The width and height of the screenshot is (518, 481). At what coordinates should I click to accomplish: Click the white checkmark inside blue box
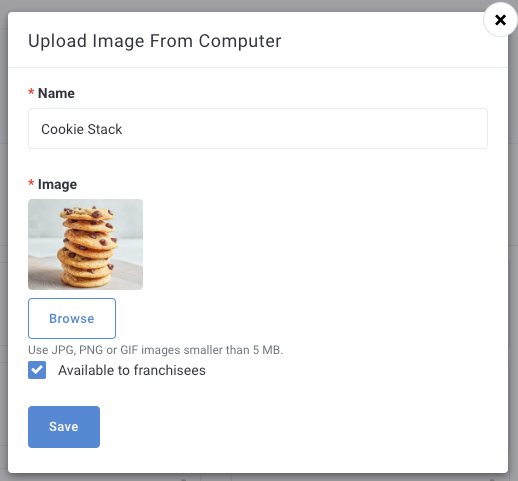point(37,370)
